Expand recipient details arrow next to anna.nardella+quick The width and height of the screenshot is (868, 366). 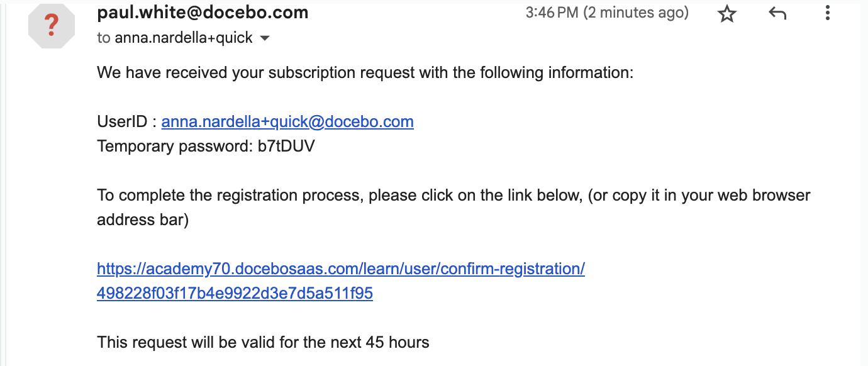pos(265,38)
